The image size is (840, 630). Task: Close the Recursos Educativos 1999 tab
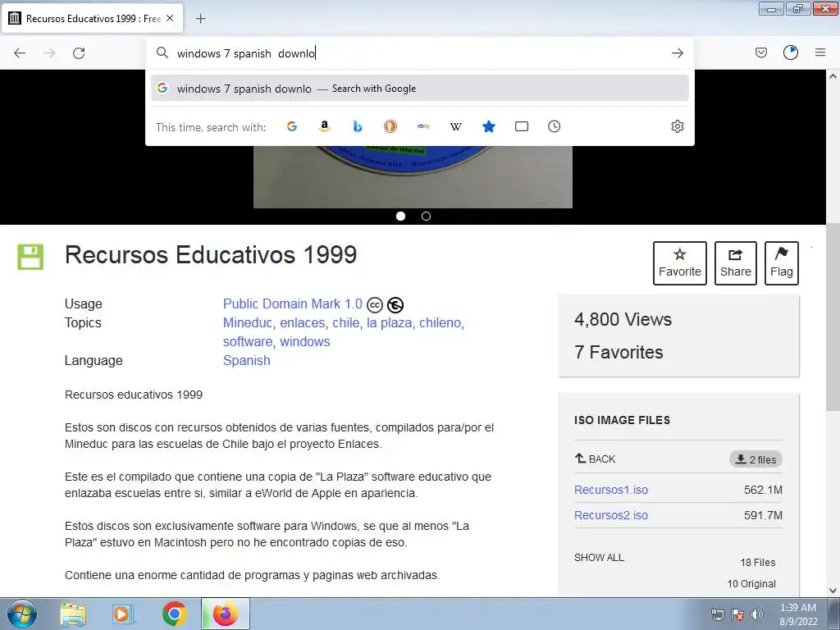(x=170, y=18)
